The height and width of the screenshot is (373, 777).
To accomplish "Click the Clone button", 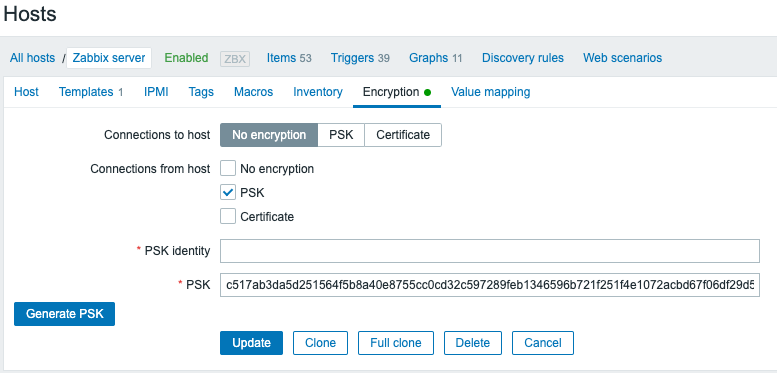I will pyautogui.click(x=320, y=343).
